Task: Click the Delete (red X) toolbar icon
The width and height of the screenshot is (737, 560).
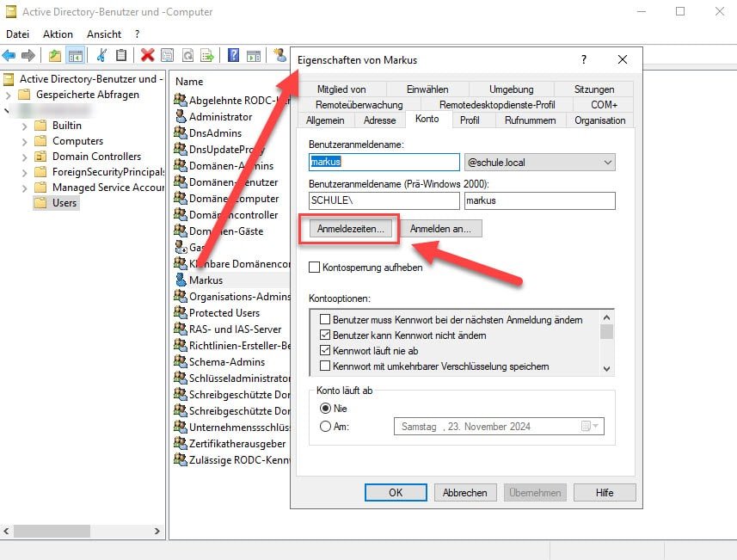Action: [145, 54]
